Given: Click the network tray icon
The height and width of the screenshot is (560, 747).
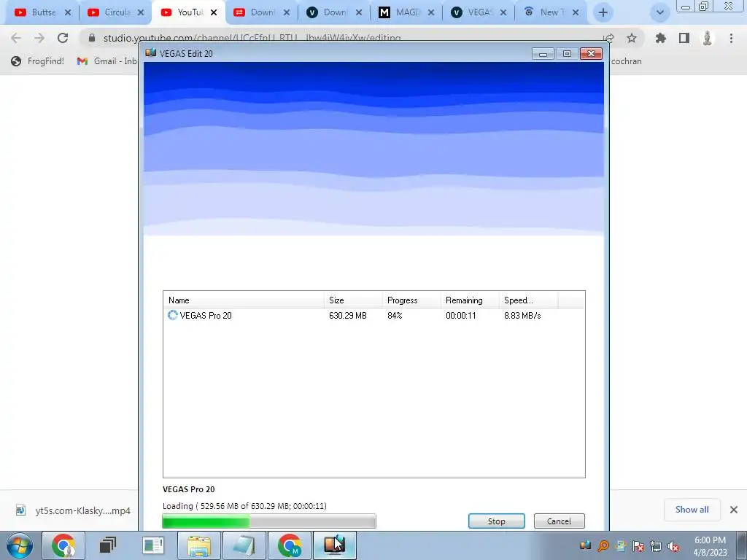Looking at the screenshot, I should click(x=656, y=546).
